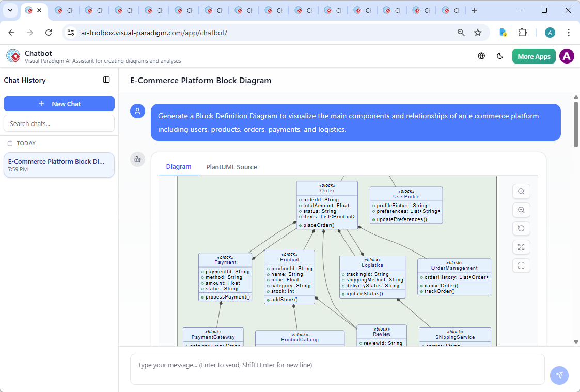580x392 pixels.
Task: Open the Chrome three-dot menu
Action: (569, 32)
